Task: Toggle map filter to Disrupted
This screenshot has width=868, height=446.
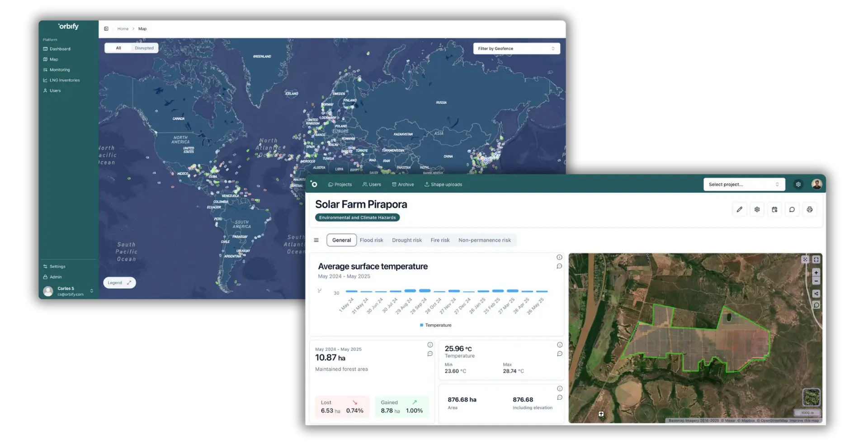Action: pyautogui.click(x=144, y=48)
